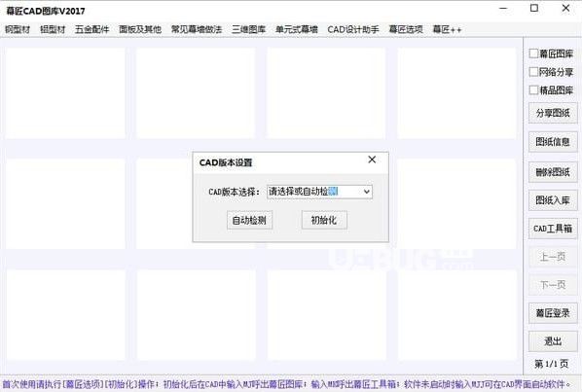Click the 幕匠登录 button
Screen dimensions: 582x392
click(553, 313)
